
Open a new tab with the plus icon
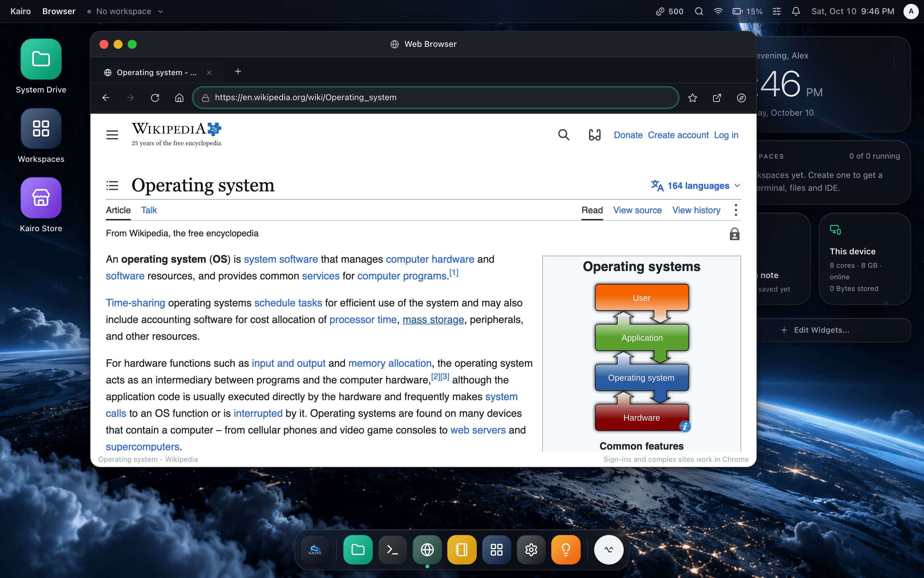click(238, 72)
